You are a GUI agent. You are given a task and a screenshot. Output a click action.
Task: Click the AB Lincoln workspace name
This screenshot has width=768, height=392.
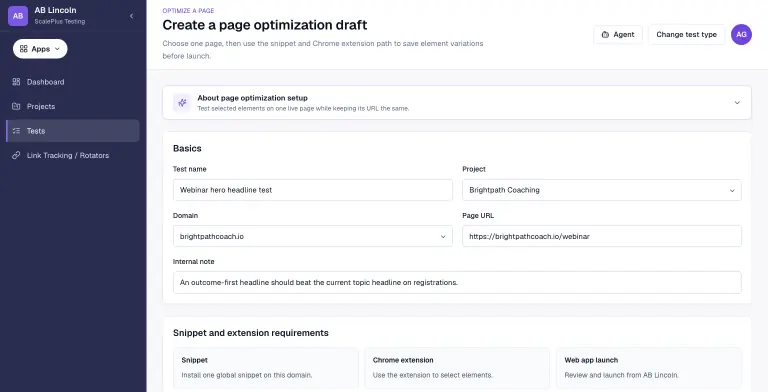click(55, 10)
